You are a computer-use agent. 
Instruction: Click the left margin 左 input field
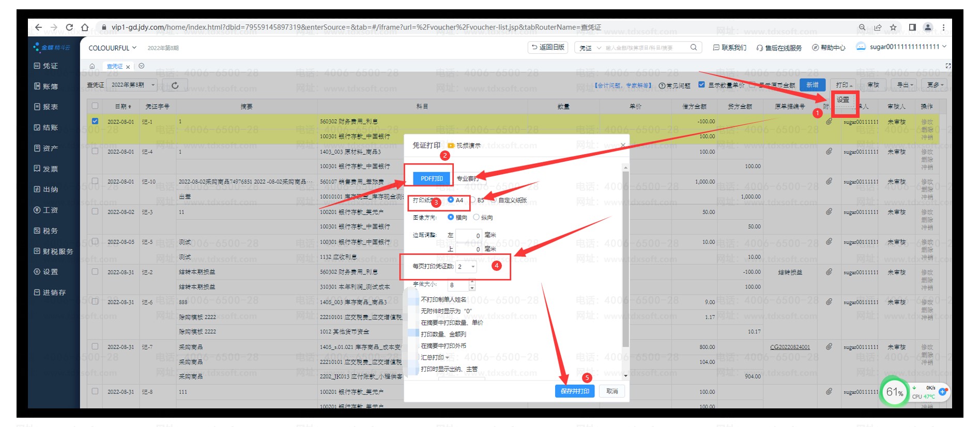coord(468,236)
